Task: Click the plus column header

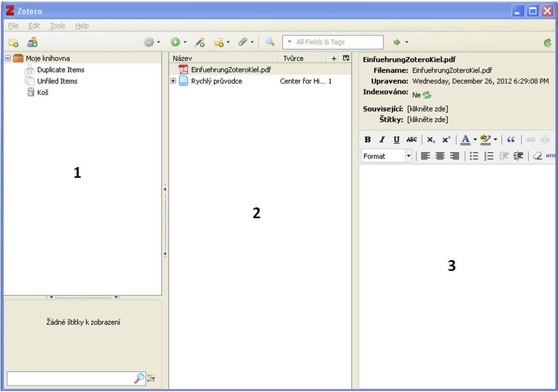Action: point(334,58)
